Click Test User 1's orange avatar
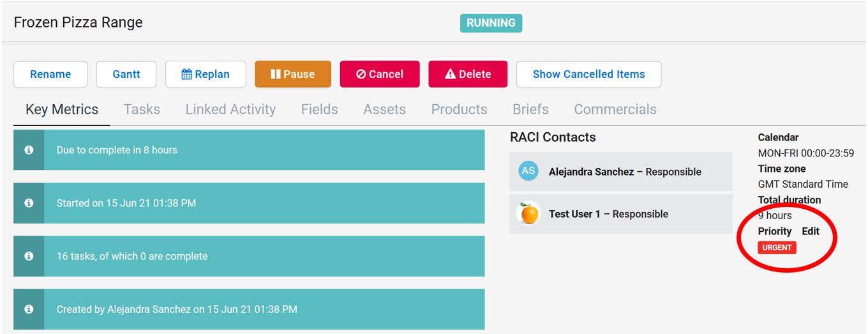This screenshot has width=868, height=334. pos(528,214)
